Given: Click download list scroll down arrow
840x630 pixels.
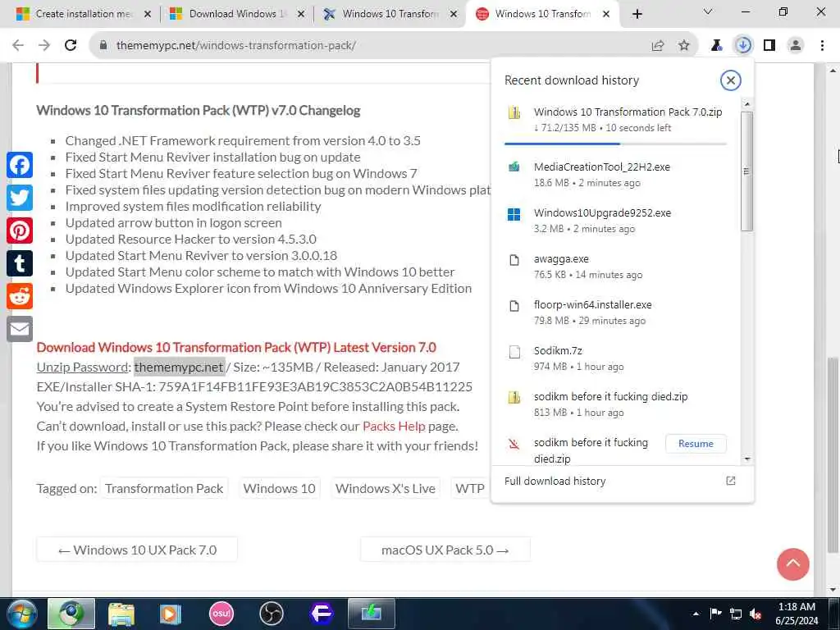Looking at the screenshot, I should [747, 459].
